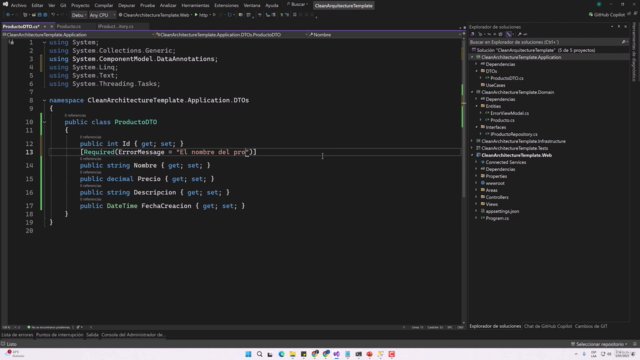Click Seleccionar repositorio in status bar

[599, 344]
